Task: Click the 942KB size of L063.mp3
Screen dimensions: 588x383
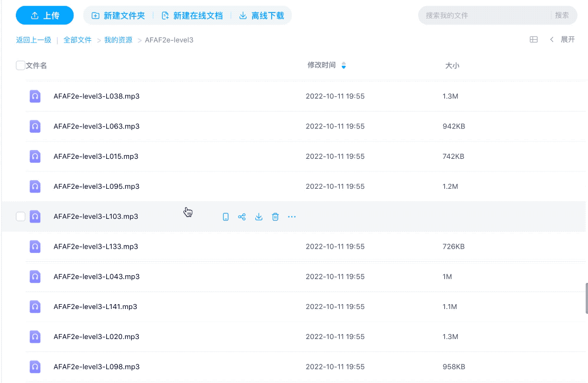Action: (x=454, y=126)
